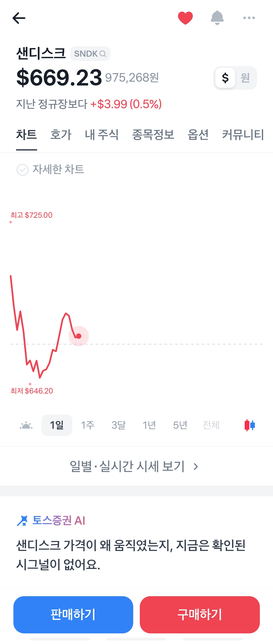Viewport: 273px width, 644px height.
Task: Switch price currency to 원
Action: pos(245,78)
